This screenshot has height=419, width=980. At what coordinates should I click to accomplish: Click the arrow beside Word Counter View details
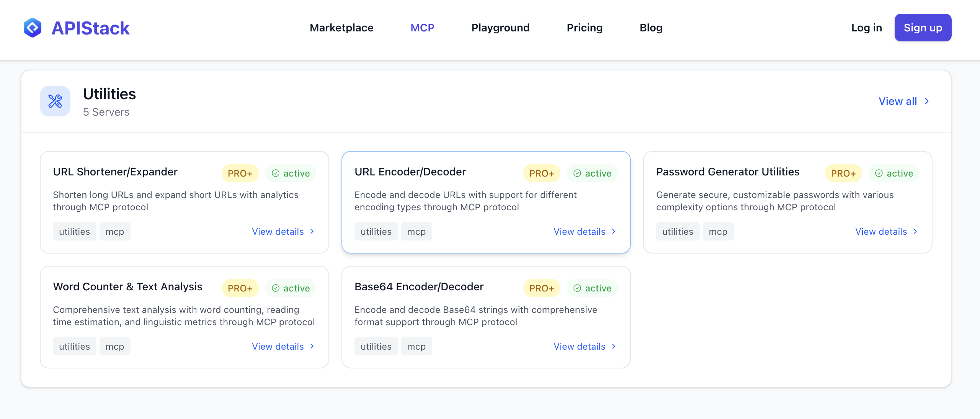tap(312, 346)
